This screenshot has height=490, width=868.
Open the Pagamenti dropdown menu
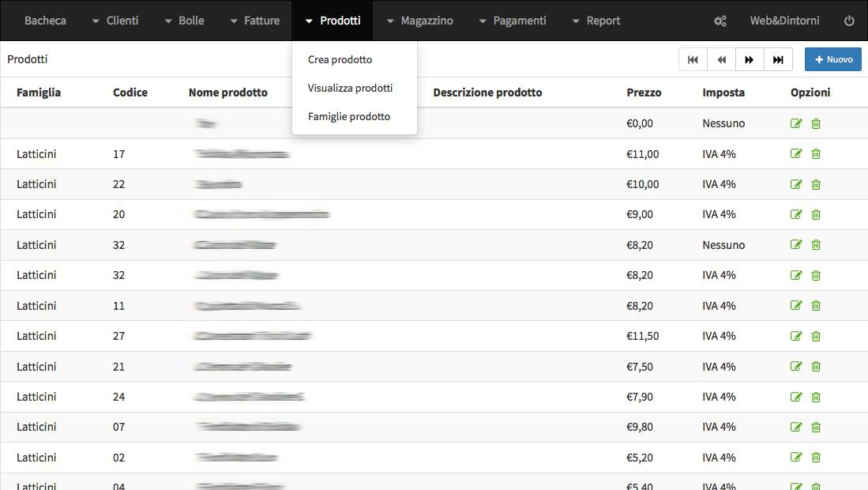click(513, 21)
